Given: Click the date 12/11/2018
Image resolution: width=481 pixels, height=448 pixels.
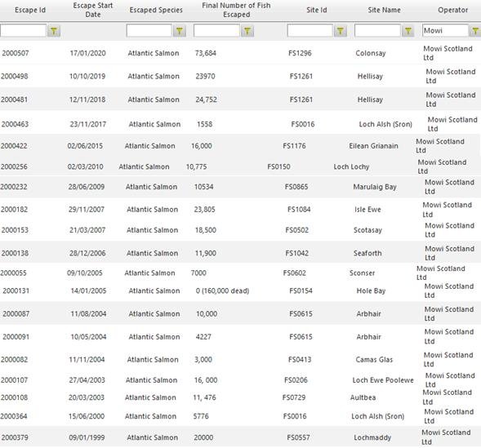Looking at the screenshot, I should (87, 100).
